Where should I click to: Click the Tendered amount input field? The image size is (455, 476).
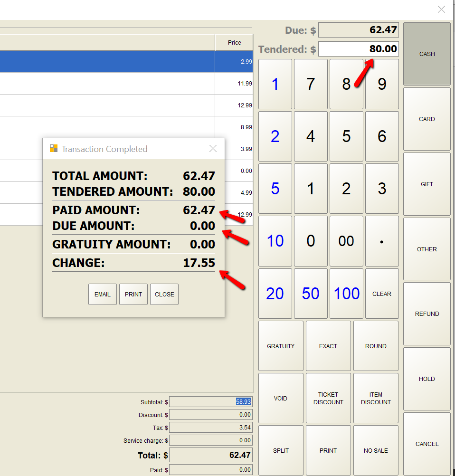359,48
